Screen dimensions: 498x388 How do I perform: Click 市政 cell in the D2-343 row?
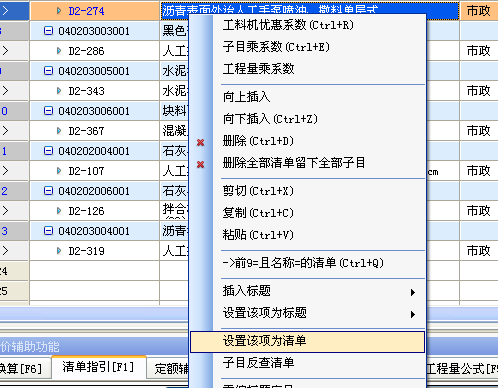[479, 91]
